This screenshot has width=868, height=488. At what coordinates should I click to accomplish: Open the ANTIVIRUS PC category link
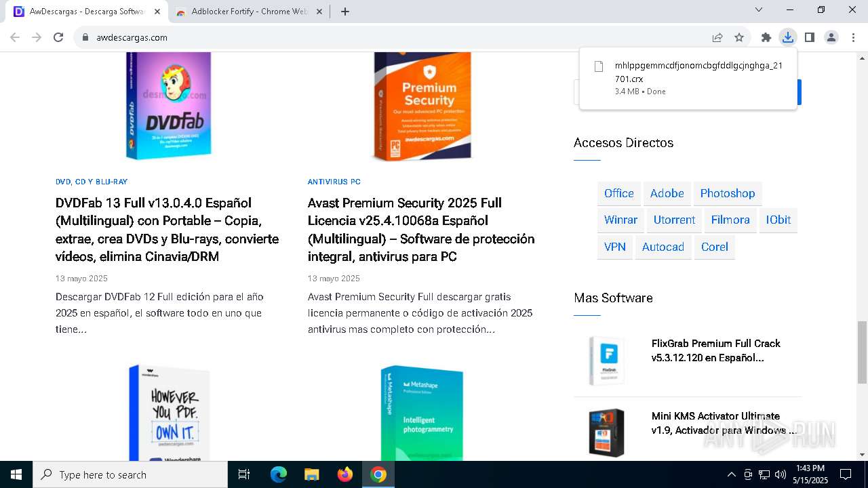(334, 182)
